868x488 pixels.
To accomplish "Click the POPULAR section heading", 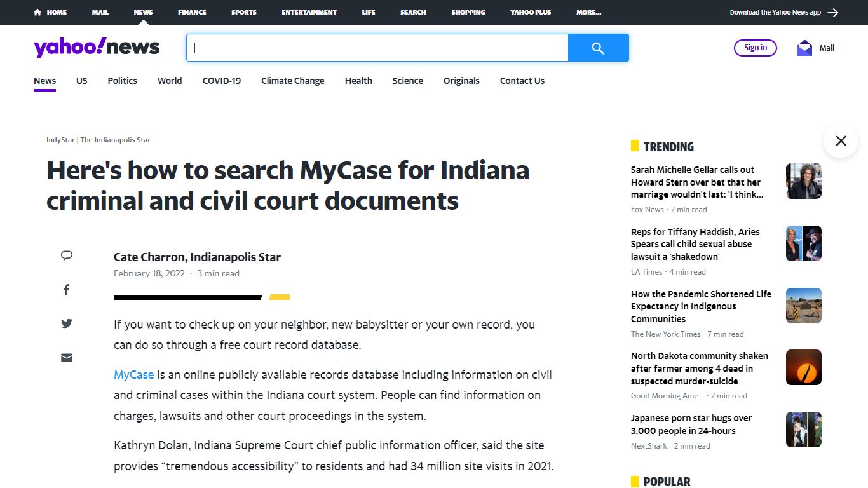I will click(667, 482).
